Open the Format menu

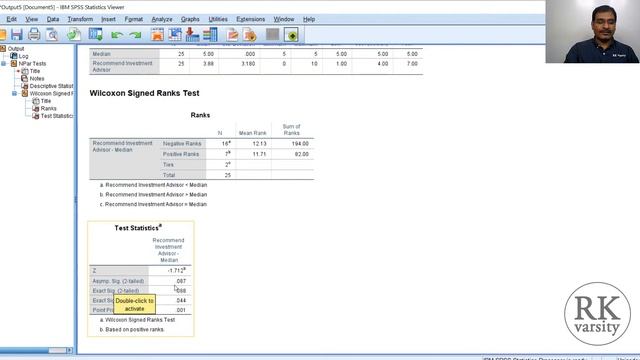point(133,19)
